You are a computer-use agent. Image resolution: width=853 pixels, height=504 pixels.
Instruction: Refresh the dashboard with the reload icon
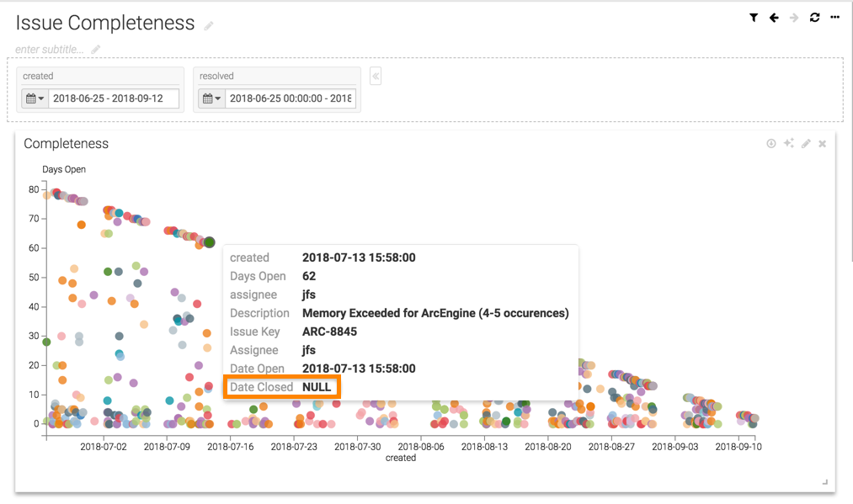[x=814, y=18]
